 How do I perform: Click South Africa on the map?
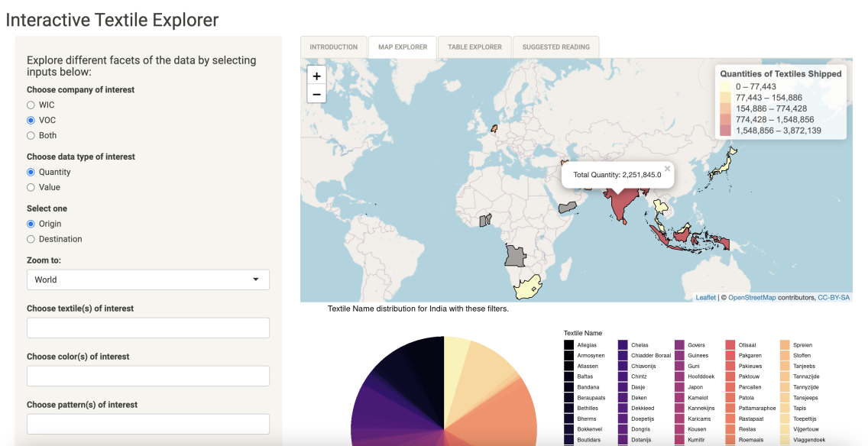[x=527, y=286]
